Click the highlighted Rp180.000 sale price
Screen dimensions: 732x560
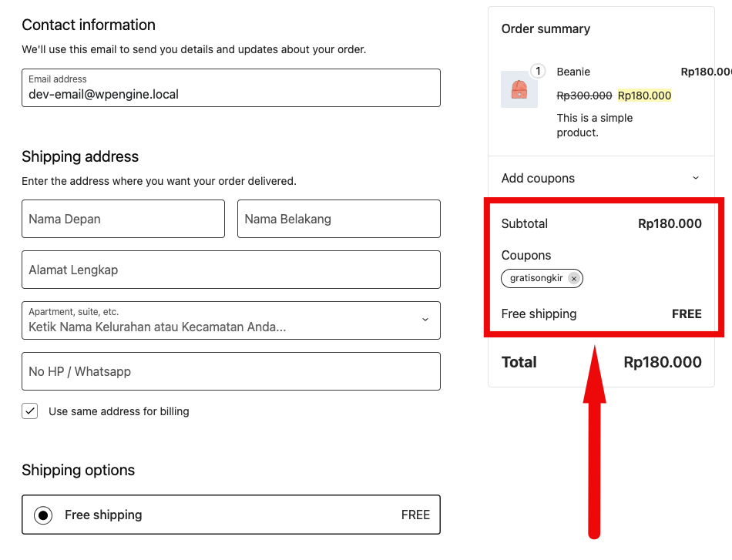point(644,96)
